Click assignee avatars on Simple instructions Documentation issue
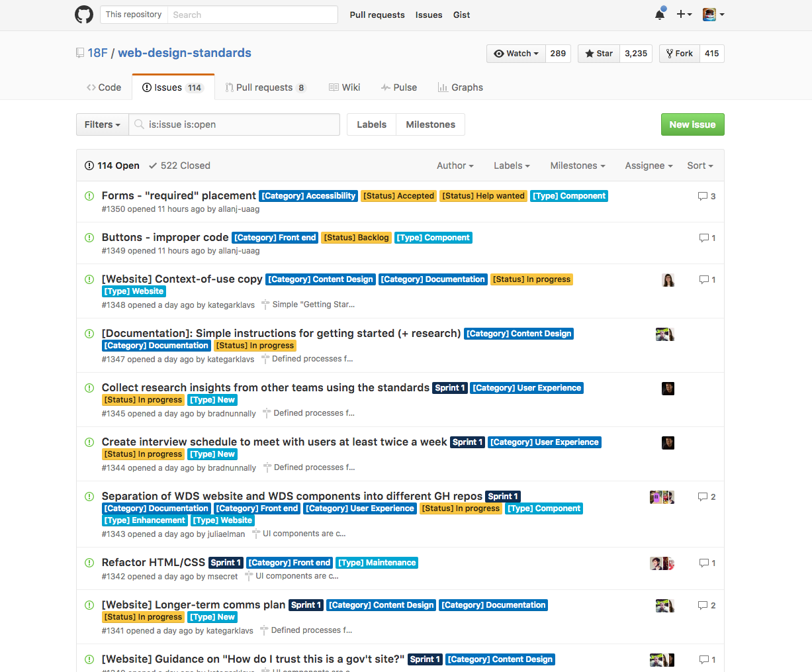Viewport: 812px width, 672px height. (665, 334)
